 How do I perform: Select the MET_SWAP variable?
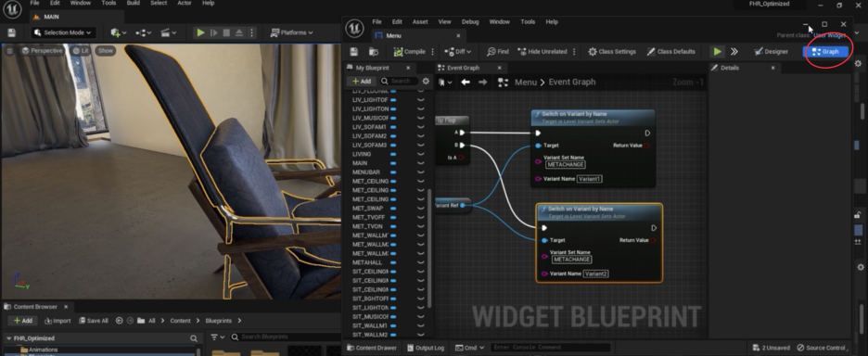coord(367,209)
